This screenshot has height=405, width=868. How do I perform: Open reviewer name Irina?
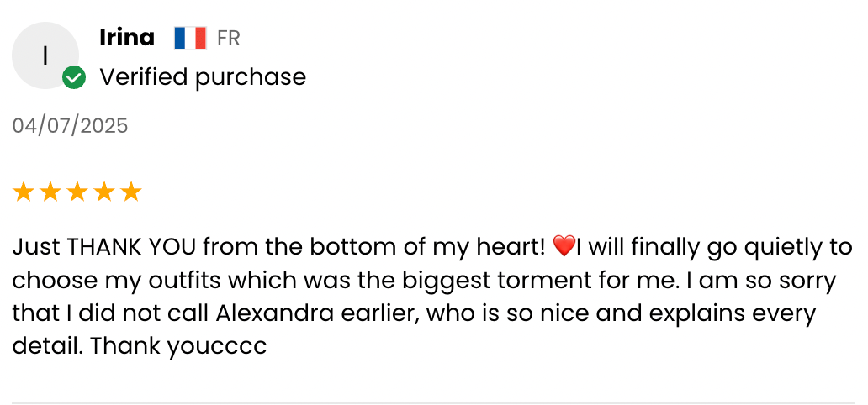pyautogui.click(x=127, y=38)
